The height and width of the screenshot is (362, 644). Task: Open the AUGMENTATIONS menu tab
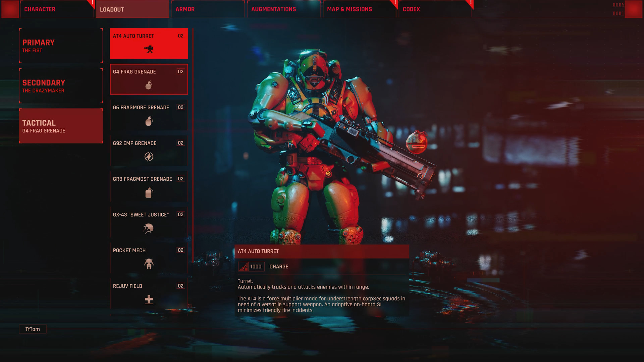274,9
